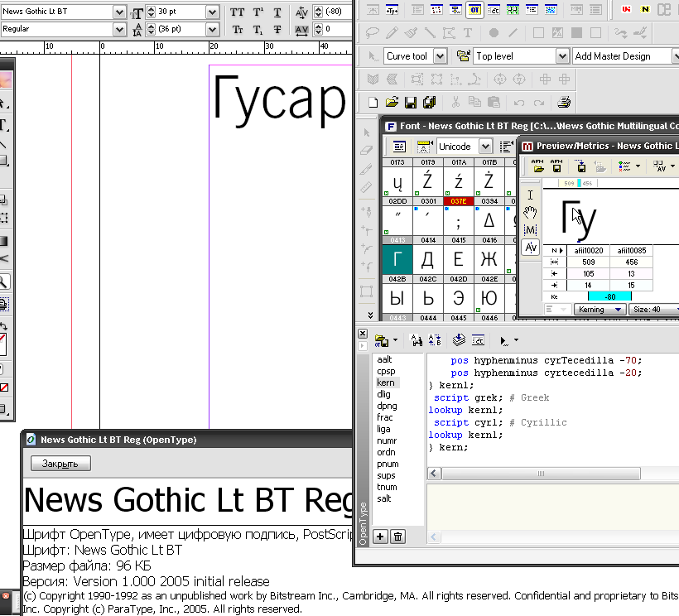Toggle All Caps text formatting in InDesign
The image size is (679, 616).
237,12
